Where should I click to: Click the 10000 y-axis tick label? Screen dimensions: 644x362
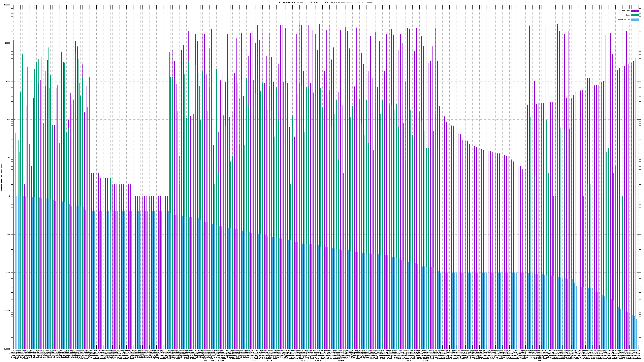8,43
